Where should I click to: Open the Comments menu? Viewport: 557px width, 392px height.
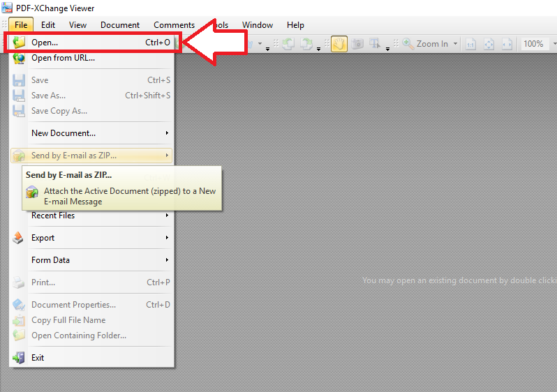tap(174, 25)
